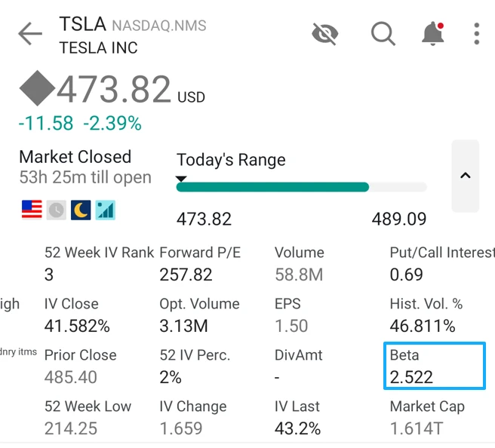Collapse the details with the chevron
Viewport: 495px width, 448px height.
coord(465,176)
